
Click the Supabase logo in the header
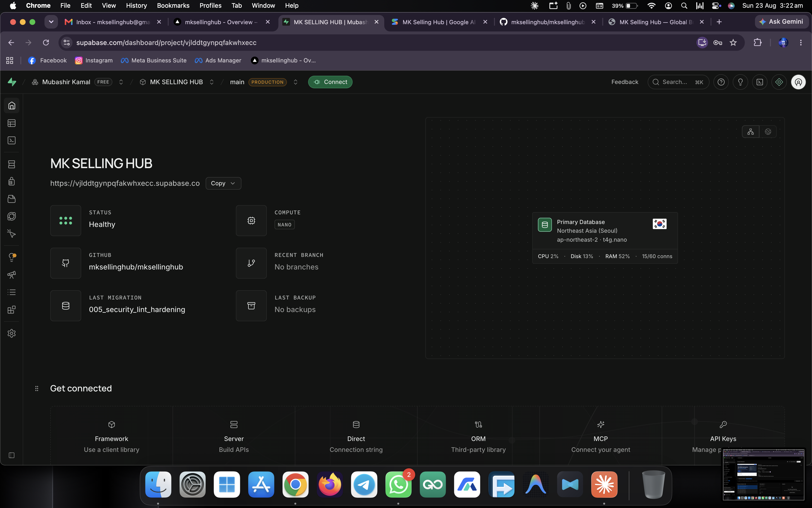point(12,82)
